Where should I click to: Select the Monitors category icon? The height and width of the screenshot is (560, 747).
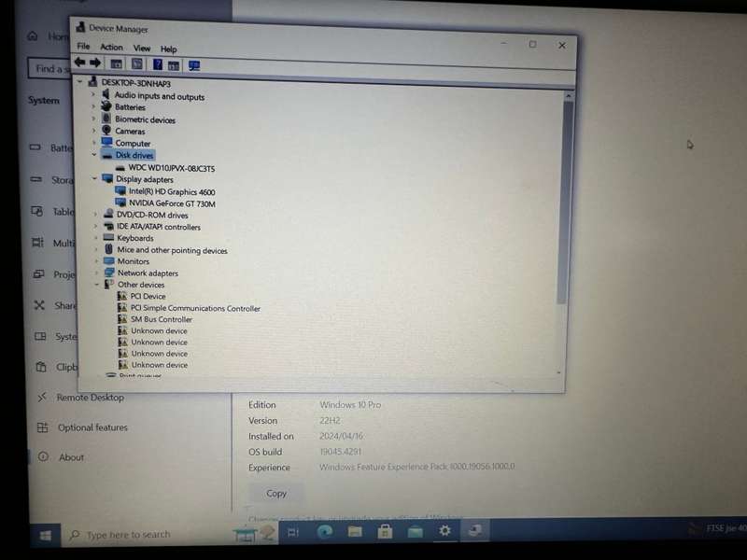[x=109, y=261]
